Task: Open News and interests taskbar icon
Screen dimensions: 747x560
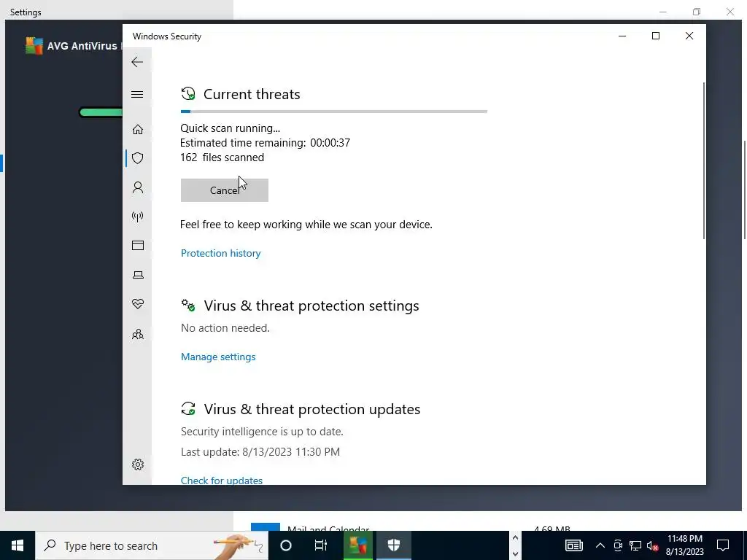Action: pyautogui.click(x=573, y=545)
